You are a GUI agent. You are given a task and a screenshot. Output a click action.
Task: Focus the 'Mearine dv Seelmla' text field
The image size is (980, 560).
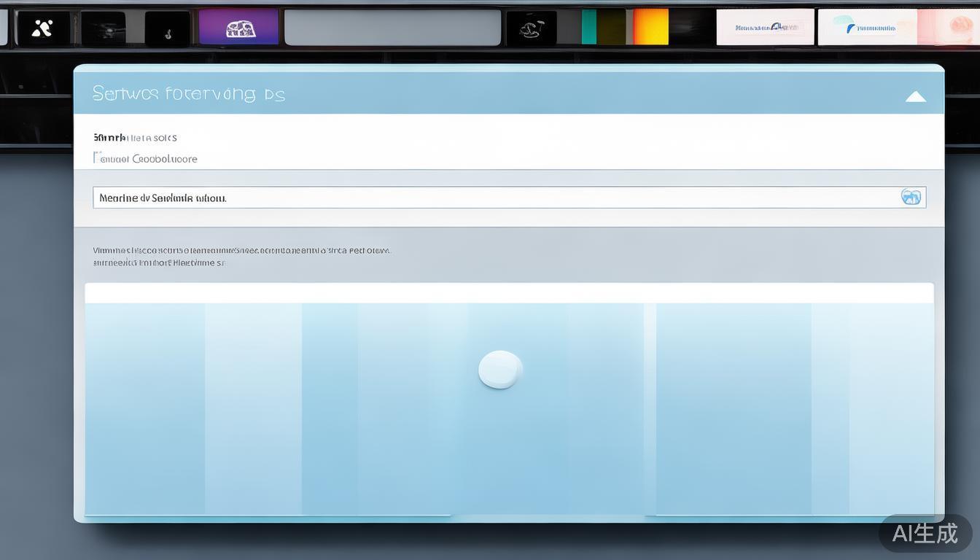496,198
